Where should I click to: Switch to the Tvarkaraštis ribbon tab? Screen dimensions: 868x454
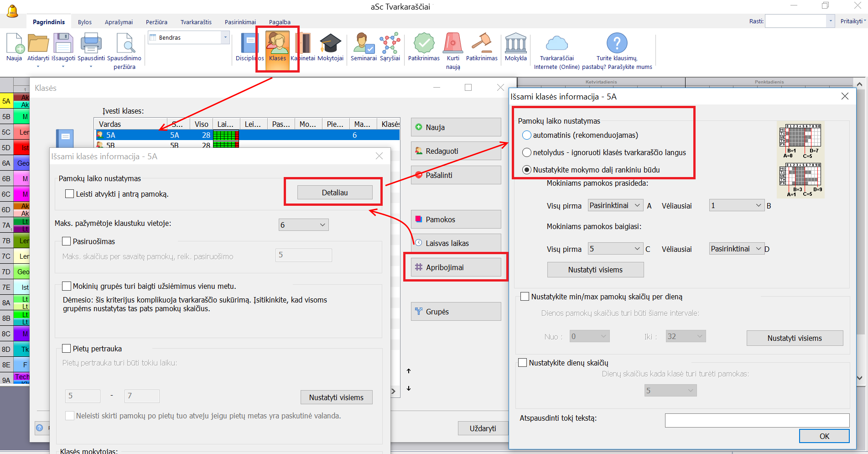coord(196,22)
